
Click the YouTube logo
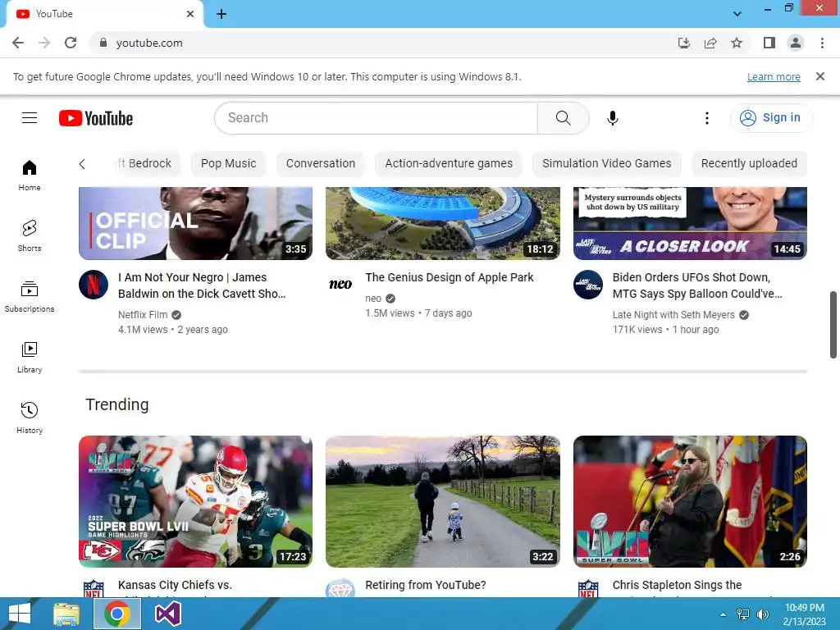[96, 118]
